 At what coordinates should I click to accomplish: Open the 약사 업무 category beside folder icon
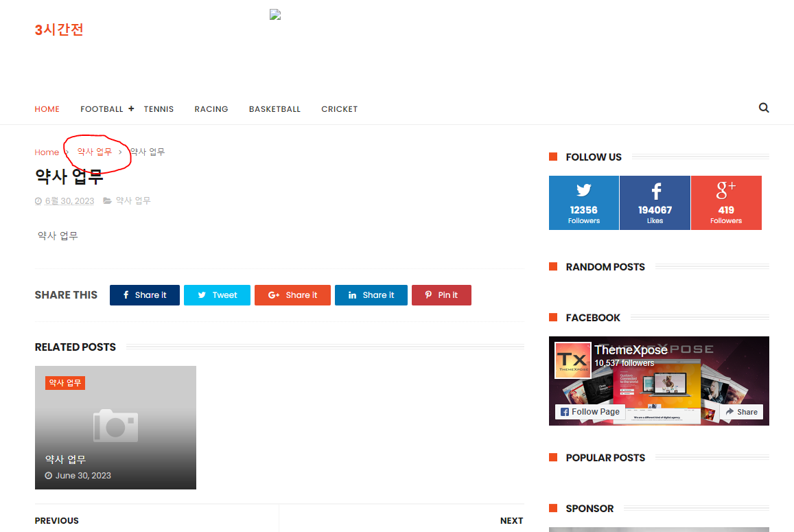[132, 200]
